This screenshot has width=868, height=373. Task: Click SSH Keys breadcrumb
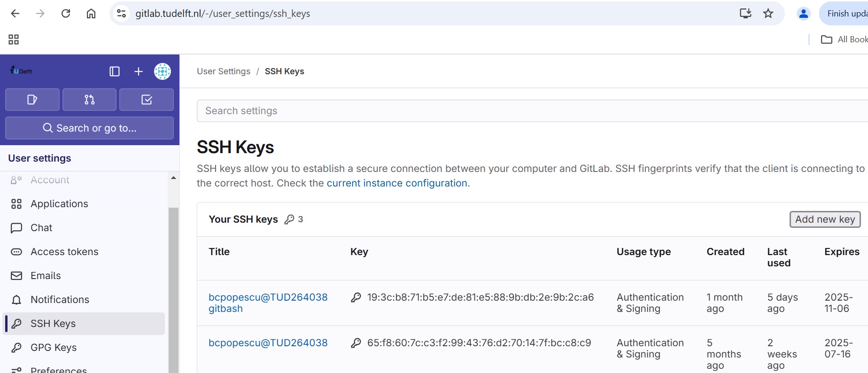point(285,71)
